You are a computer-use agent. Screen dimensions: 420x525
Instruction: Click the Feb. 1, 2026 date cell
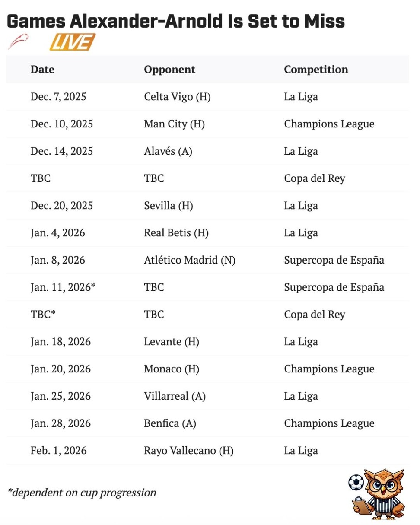pos(58,451)
